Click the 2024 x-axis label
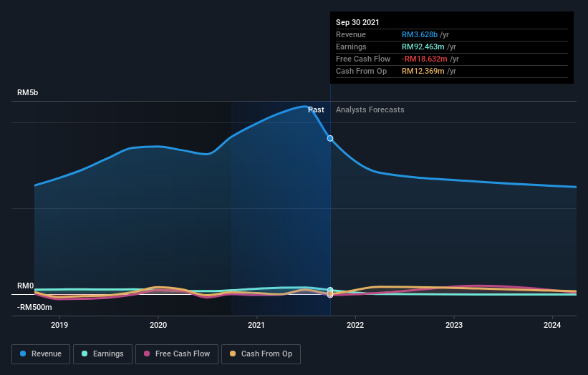This screenshot has height=375, width=588. coord(552,325)
